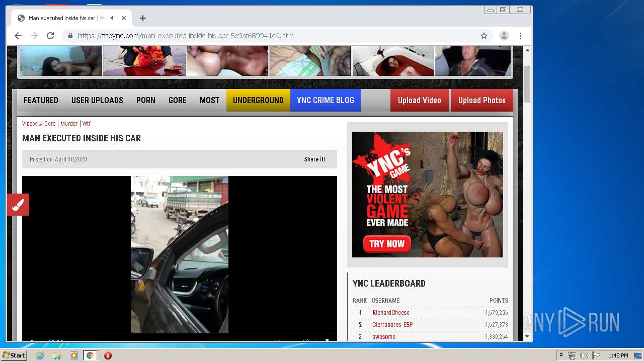Viewport: 644px width, 362px height.
Task: Open the USER UPLOADS menu item
Action: 97,100
